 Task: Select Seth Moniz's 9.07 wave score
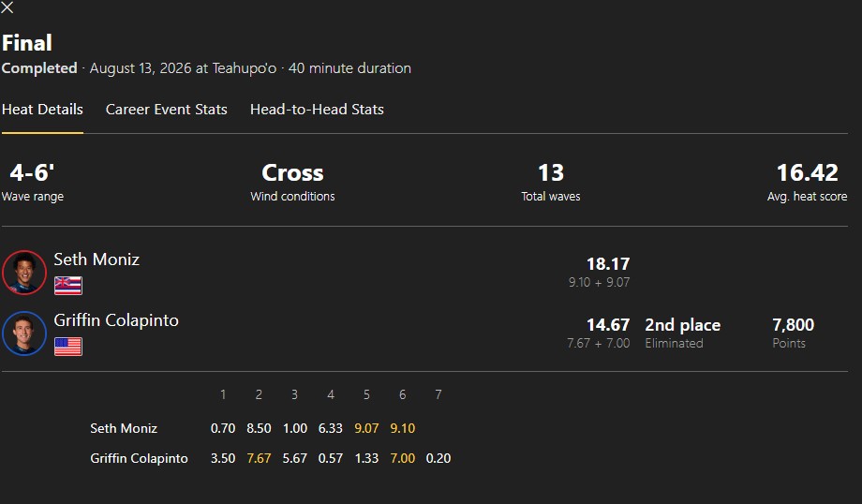pyautogui.click(x=366, y=428)
